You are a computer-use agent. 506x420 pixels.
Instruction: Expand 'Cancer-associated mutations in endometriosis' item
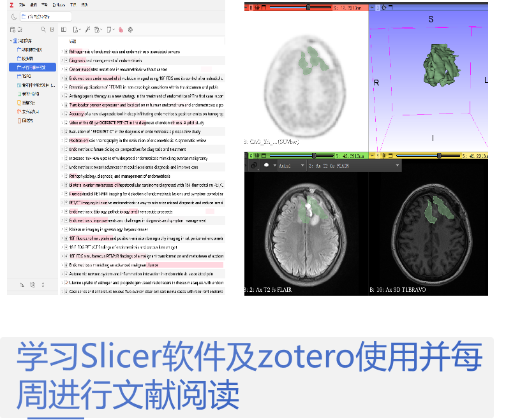click(62, 69)
